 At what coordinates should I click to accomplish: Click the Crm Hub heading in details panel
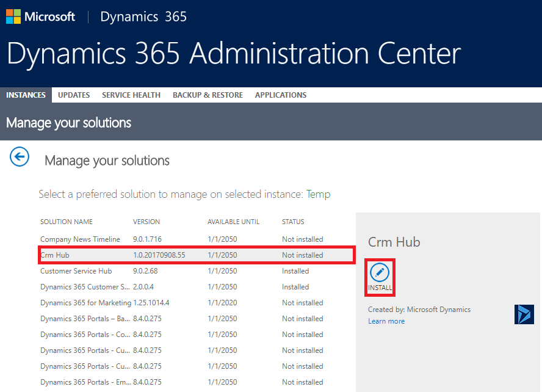point(394,242)
